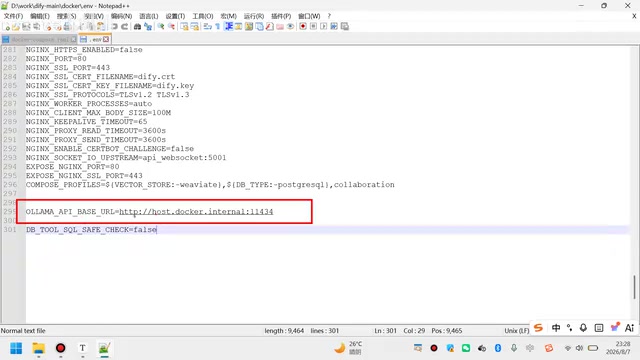640x360 pixels.
Task: Click the Notepad++ taskbar icon
Action: 104,348
